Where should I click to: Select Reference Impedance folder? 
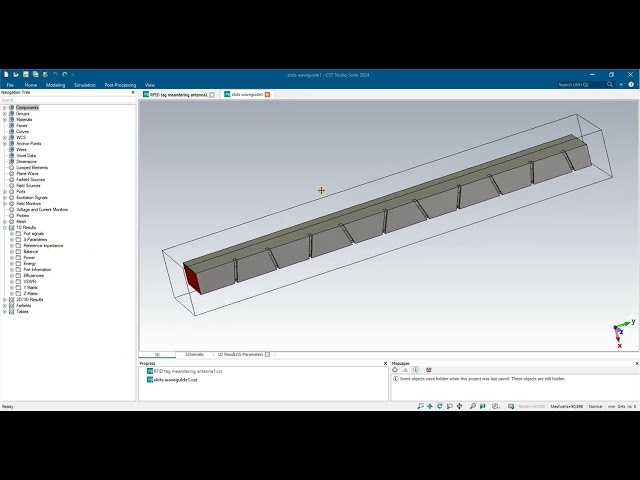[x=43, y=245]
